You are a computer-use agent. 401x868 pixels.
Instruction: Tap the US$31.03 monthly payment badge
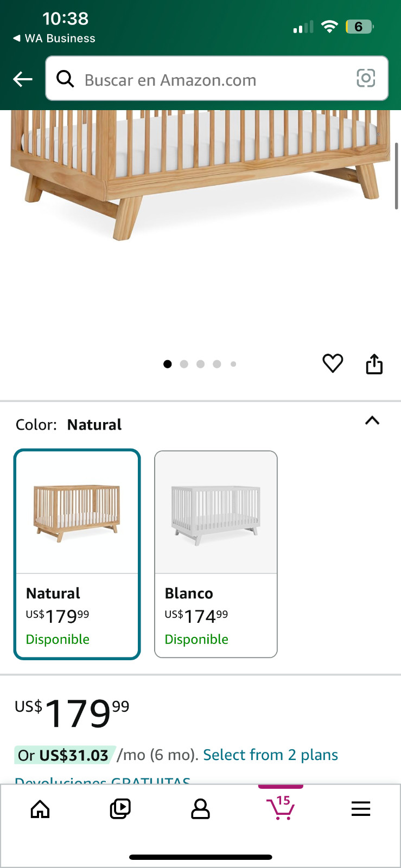tap(64, 755)
